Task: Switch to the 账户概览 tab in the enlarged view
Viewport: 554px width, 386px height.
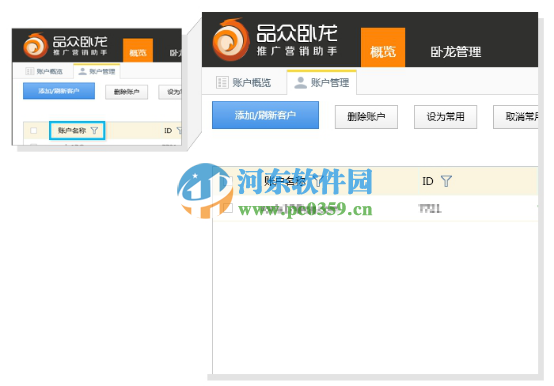Action: 243,83
